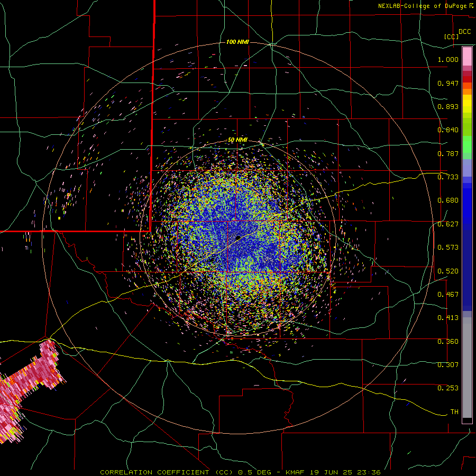The height and width of the screenshot is (476, 476).
Task: Click the NEXLAB-College of DuPage credit text
Action: (424, 6)
